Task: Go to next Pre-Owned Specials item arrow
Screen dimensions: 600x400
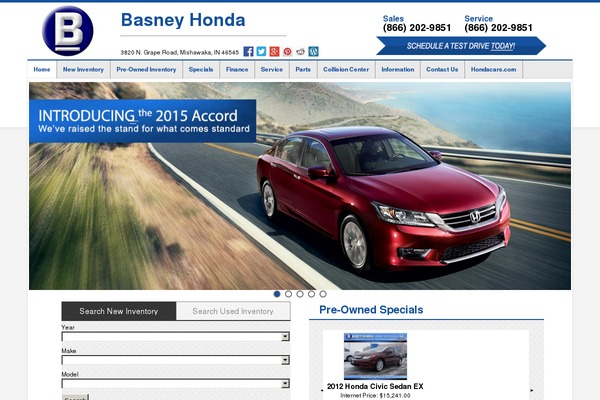Action: [x=532, y=390]
